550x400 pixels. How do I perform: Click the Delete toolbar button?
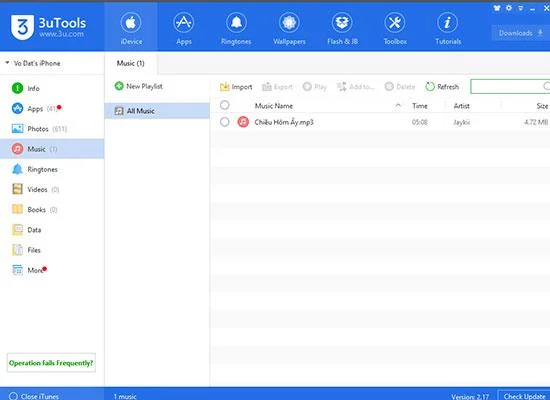pyautogui.click(x=400, y=87)
